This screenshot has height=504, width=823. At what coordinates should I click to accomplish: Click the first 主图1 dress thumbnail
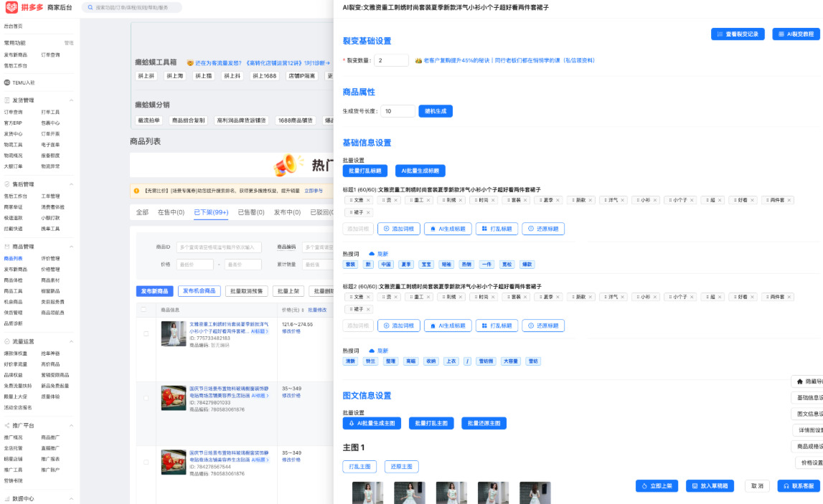(x=367, y=493)
